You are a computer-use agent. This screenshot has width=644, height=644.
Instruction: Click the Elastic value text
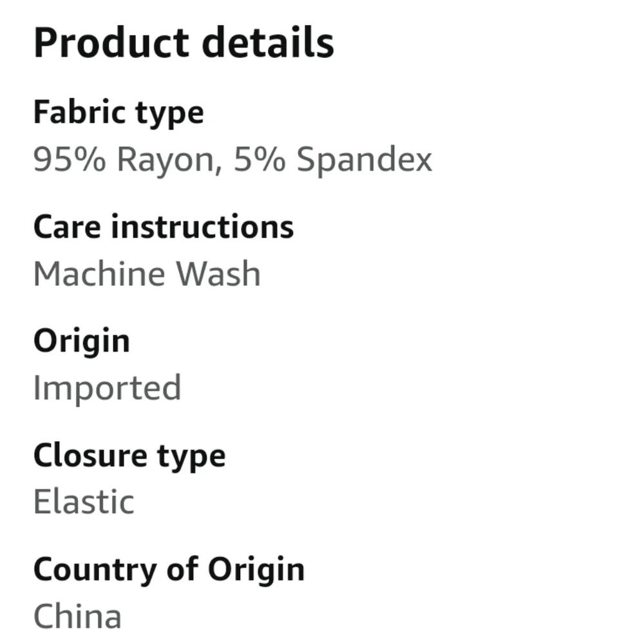[x=84, y=502]
